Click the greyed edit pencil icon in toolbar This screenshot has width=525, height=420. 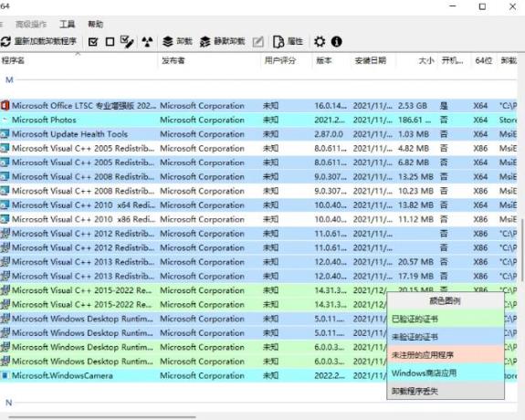click(257, 42)
